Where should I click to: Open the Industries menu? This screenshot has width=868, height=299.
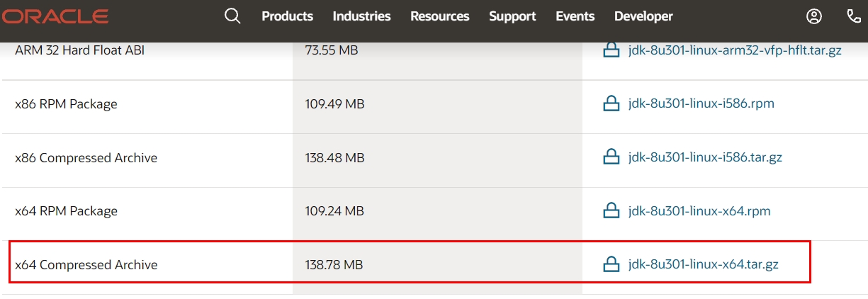pyautogui.click(x=361, y=16)
